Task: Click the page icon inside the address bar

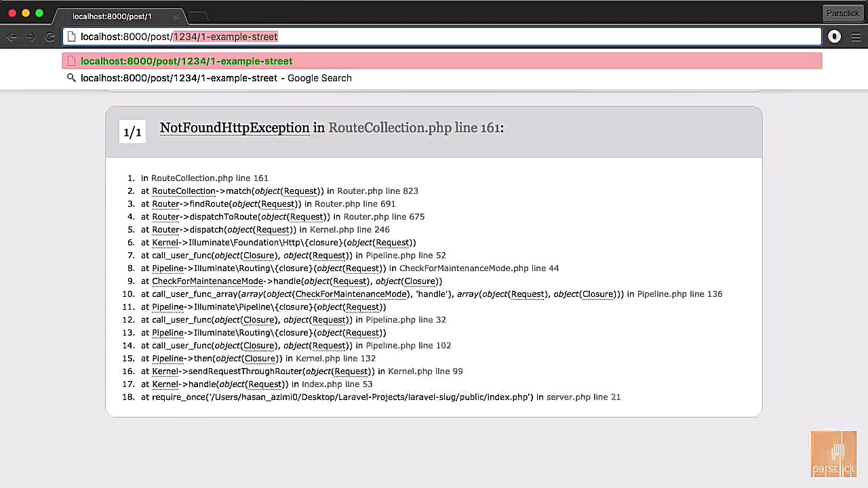Action: pyautogui.click(x=71, y=37)
